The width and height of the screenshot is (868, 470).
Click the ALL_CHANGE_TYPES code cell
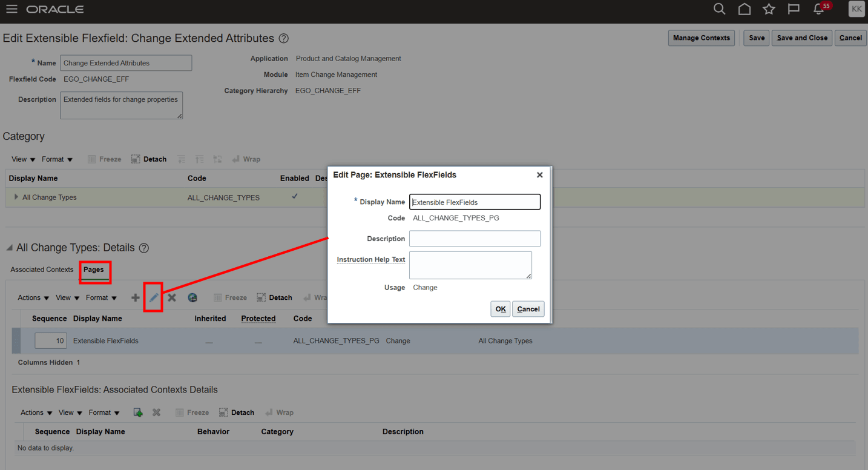click(x=223, y=197)
